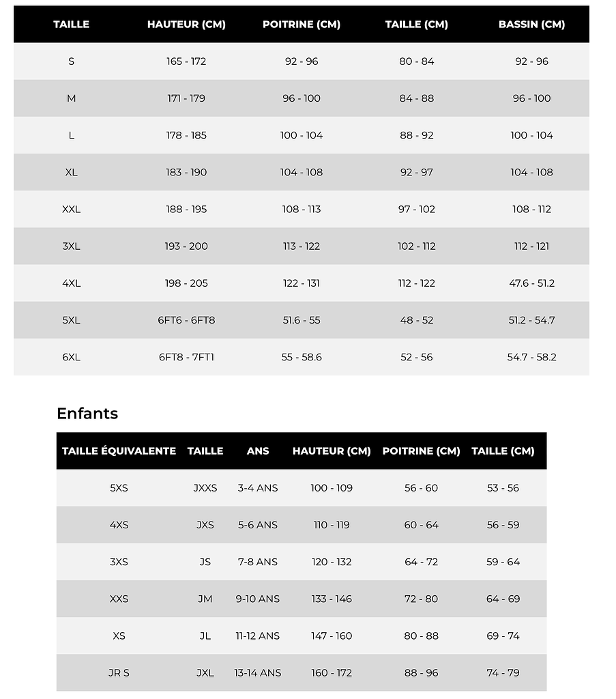This screenshot has width=616, height=699.
Task: Click the 6FT6 - 6FT8 height cell
Action: 186,320
